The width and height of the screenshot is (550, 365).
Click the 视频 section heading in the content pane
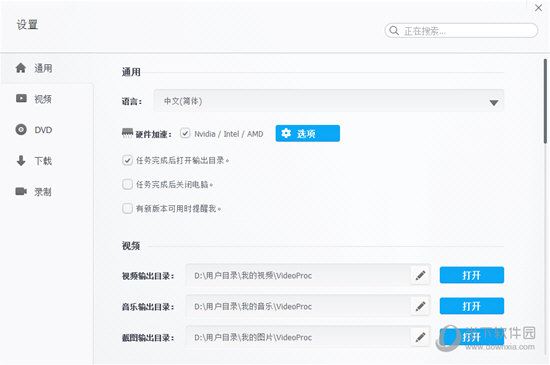tap(131, 245)
